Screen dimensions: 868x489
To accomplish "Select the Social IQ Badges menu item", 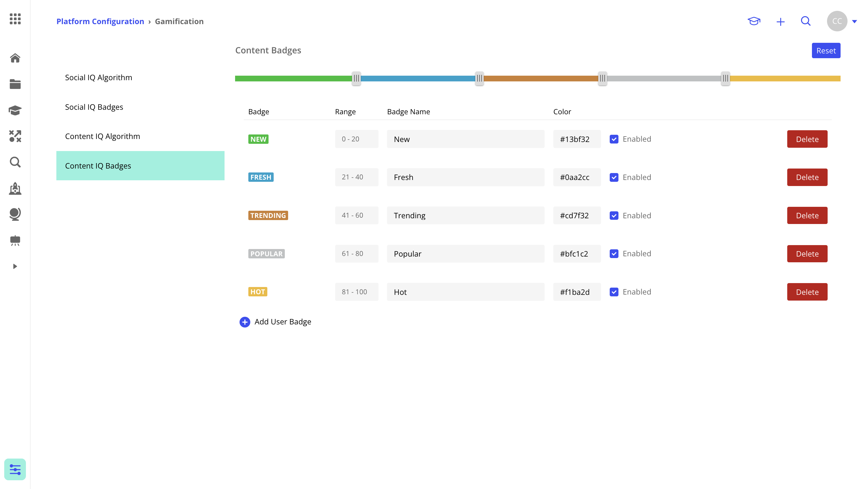I will (x=94, y=107).
